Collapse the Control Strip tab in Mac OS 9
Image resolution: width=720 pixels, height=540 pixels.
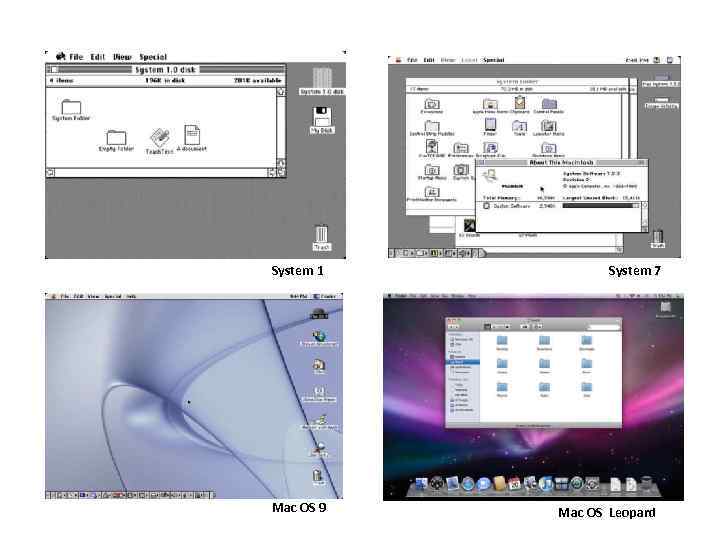212,495
